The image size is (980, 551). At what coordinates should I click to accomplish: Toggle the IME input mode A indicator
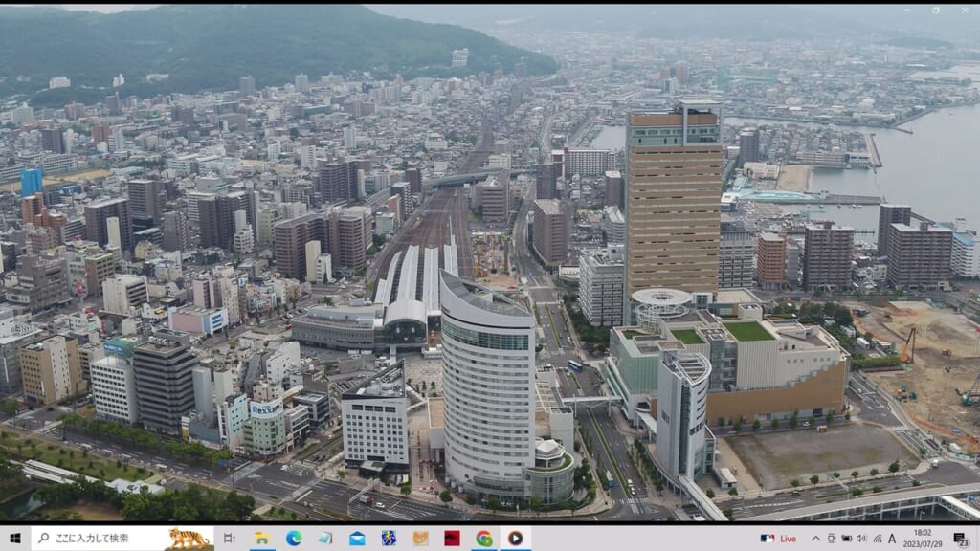(x=892, y=538)
